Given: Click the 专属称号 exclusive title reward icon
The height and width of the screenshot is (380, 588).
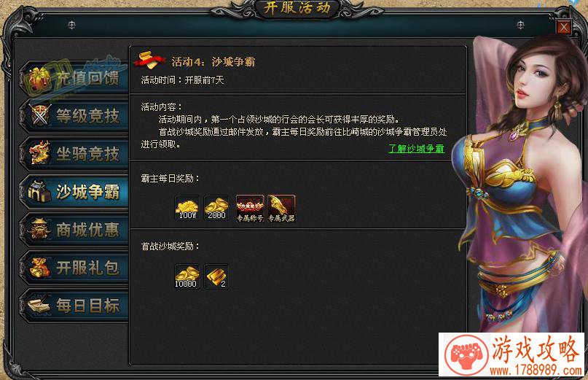Looking at the screenshot, I should click(x=250, y=209).
